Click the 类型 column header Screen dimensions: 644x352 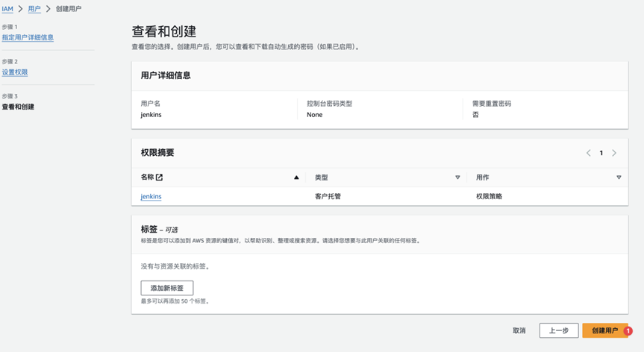pos(321,177)
